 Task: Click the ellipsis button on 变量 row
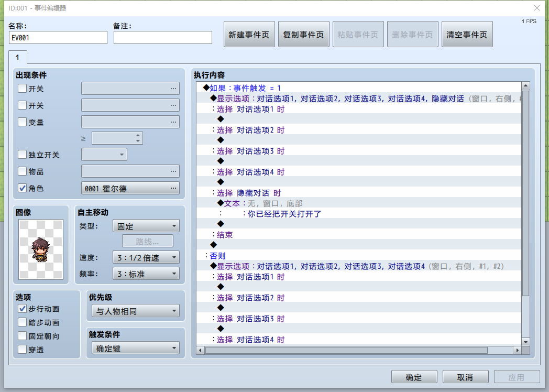coord(173,122)
